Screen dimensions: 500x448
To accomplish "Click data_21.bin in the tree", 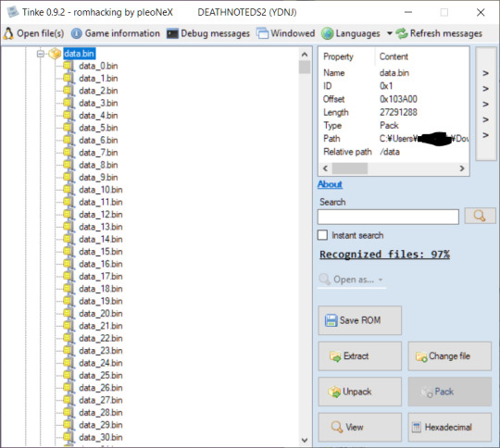I will point(101,326).
